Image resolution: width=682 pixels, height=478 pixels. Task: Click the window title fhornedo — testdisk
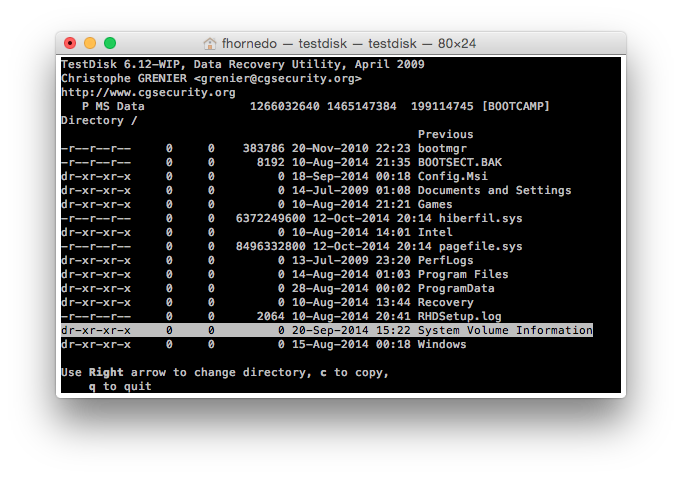349,43
